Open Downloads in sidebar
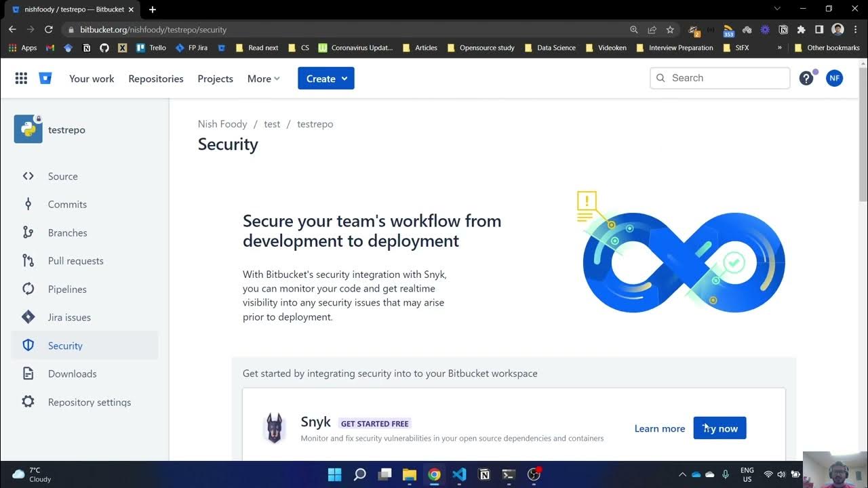 85,373
